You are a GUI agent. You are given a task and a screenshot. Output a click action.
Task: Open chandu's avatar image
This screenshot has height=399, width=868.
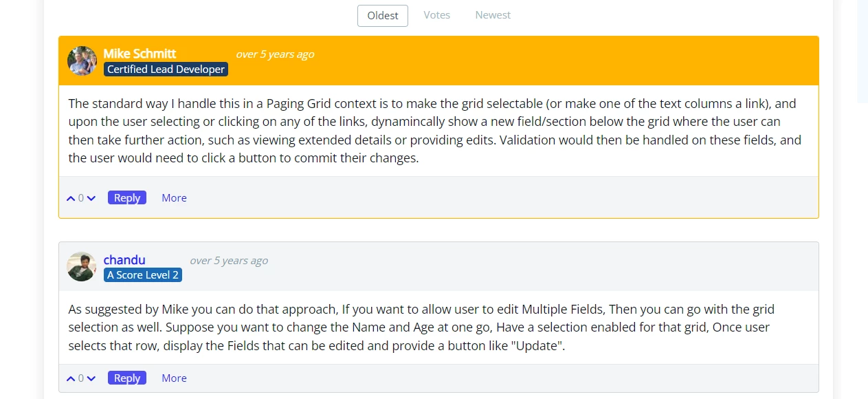[82, 266]
